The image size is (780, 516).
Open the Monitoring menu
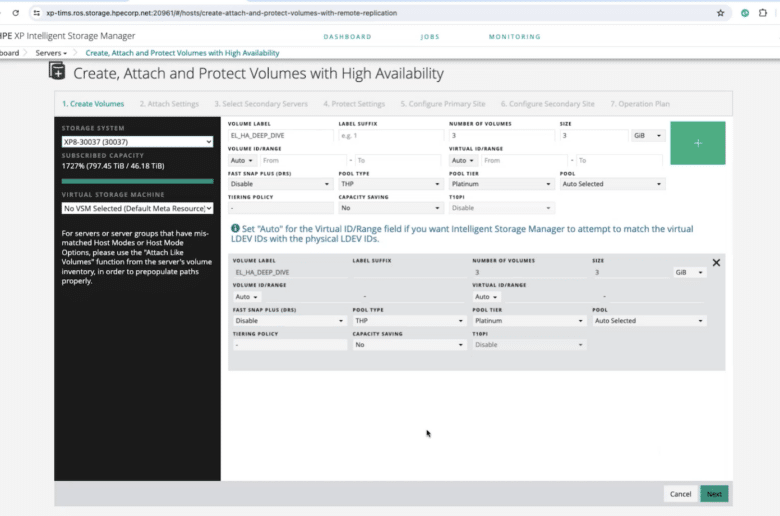514,36
